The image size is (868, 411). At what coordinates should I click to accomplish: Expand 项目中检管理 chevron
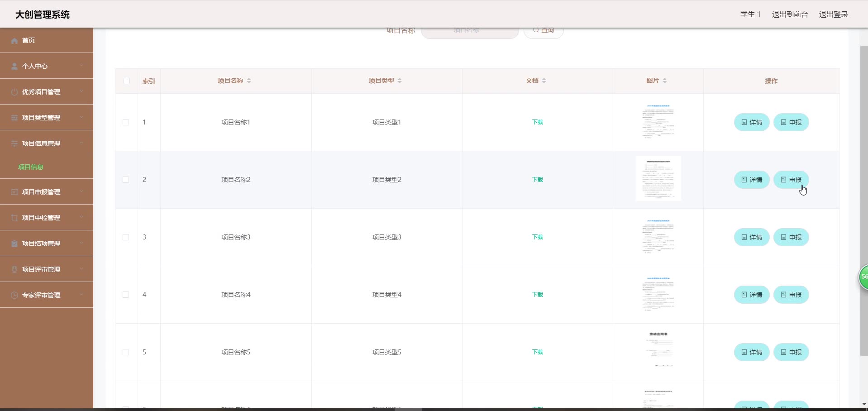(x=81, y=217)
